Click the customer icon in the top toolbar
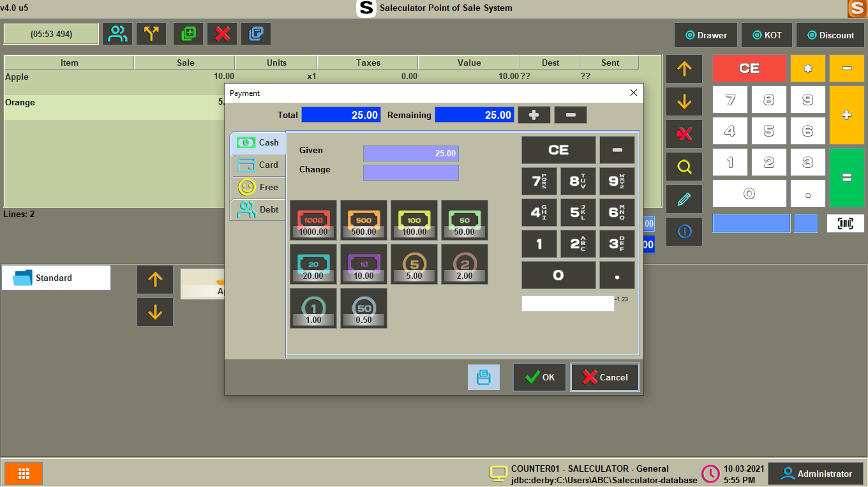 click(117, 34)
